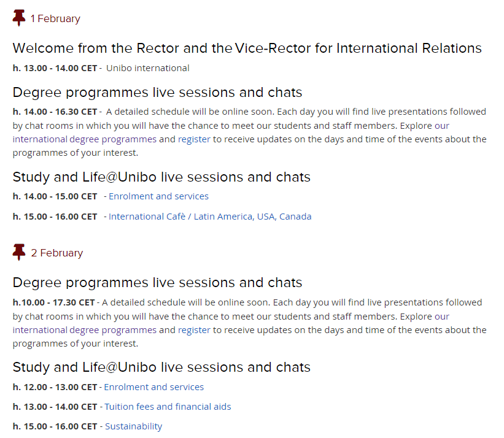This screenshot has height=438, width=504.
Task: Click the pushpin icon beside 1 February
Action: tap(19, 18)
